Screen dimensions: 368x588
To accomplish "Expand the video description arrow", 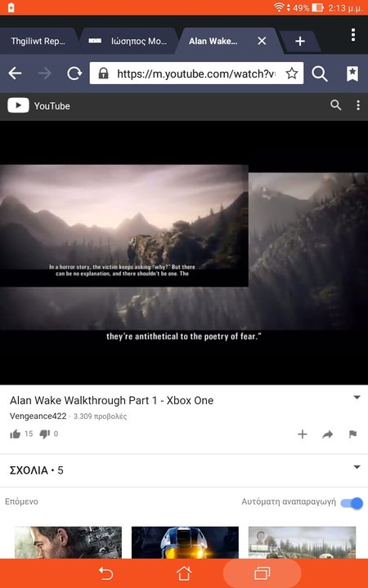I will 357,398.
